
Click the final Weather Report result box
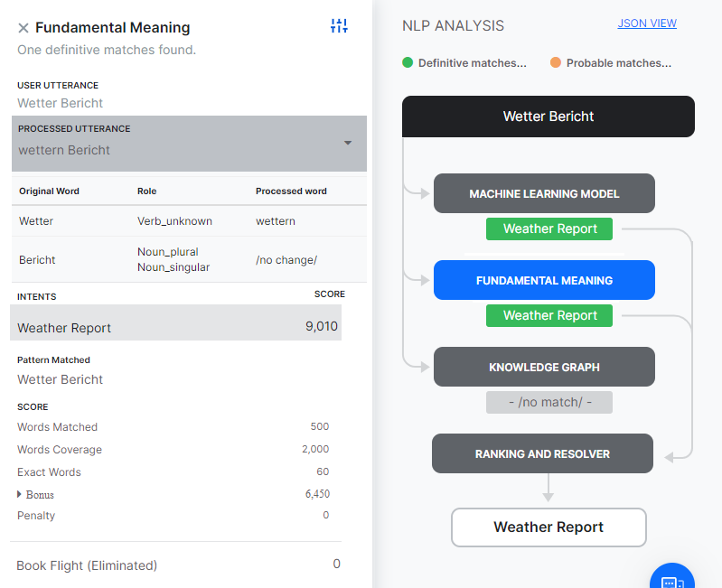tap(549, 527)
